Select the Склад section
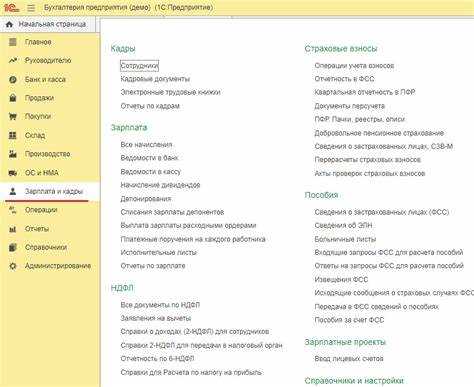The image size is (474, 387). 35,135
